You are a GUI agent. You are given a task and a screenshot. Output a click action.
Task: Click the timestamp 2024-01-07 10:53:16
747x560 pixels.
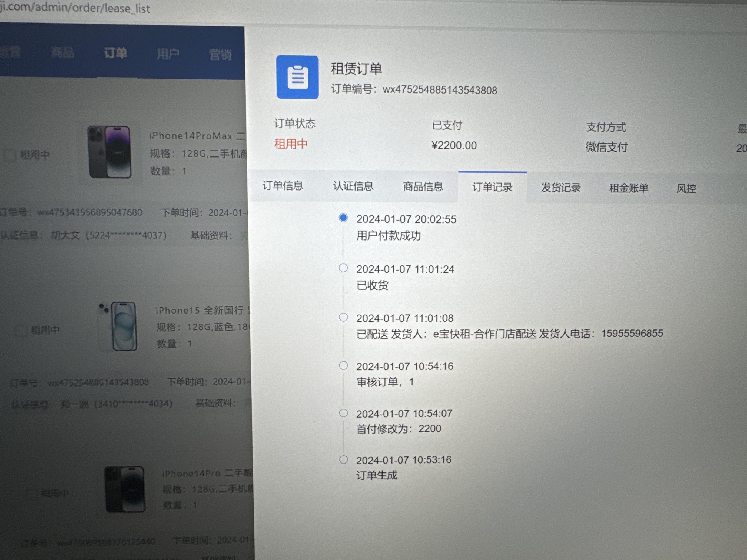[404, 460]
